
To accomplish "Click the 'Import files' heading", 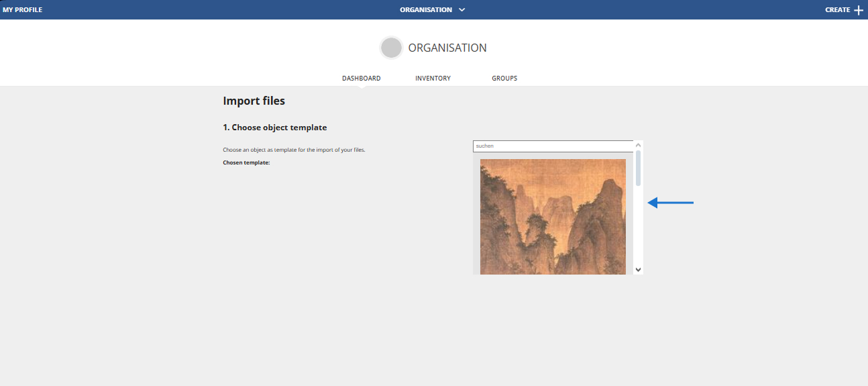I will pos(254,101).
